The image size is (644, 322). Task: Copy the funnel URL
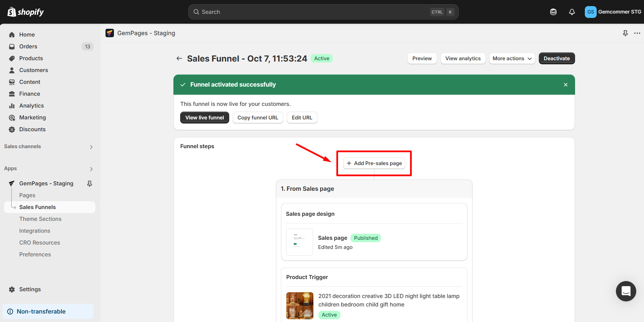click(258, 117)
